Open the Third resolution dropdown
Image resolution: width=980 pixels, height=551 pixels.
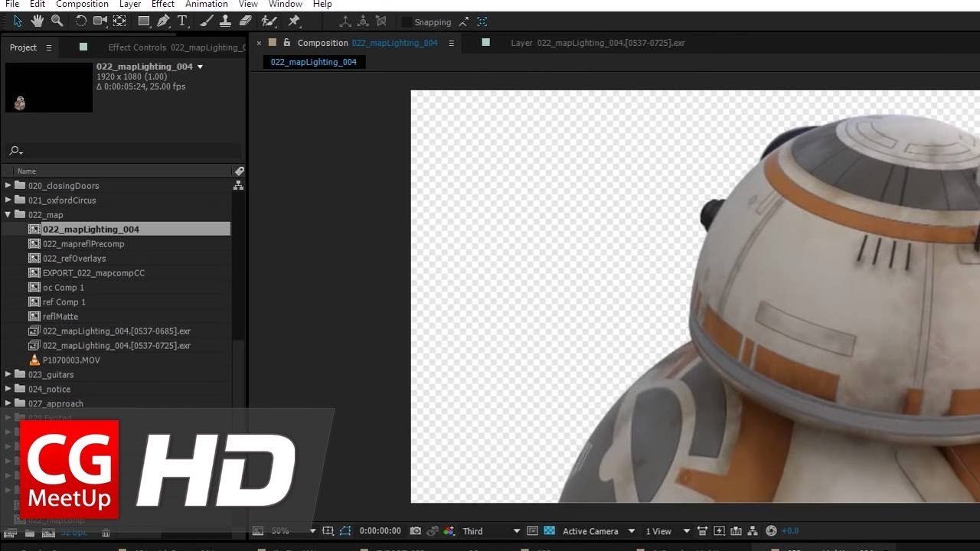point(492,531)
